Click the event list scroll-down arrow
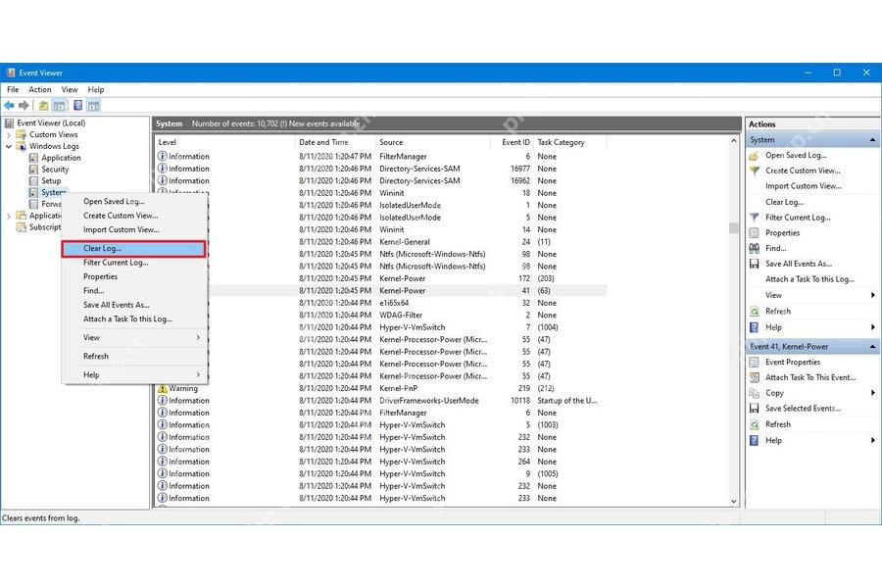Image resolution: width=882 pixels, height=588 pixels. [733, 501]
